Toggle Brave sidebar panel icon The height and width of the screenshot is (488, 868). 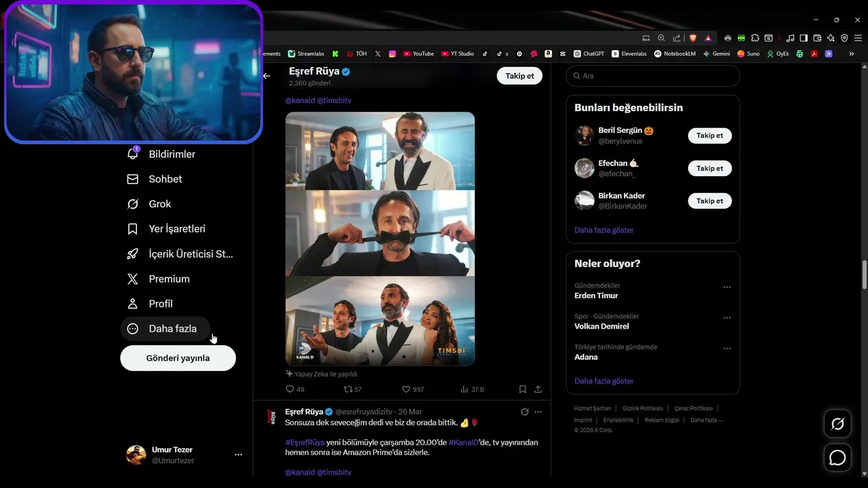(804, 38)
